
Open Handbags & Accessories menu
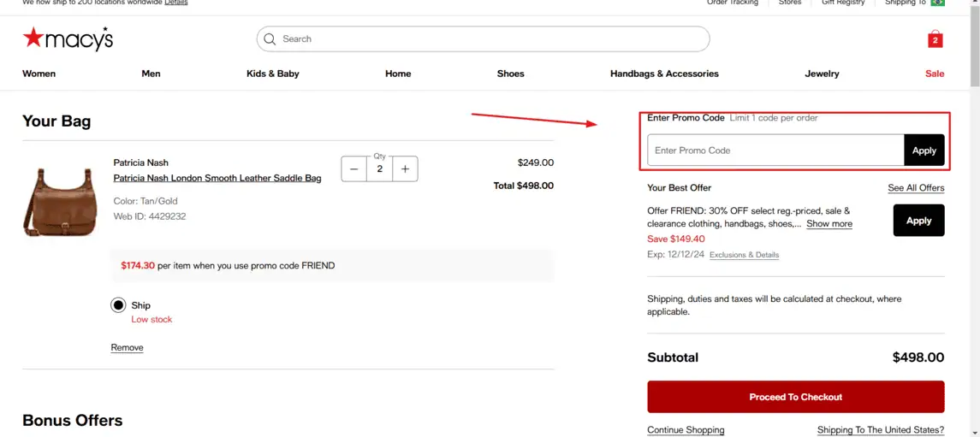pyautogui.click(x=664, y=74)
